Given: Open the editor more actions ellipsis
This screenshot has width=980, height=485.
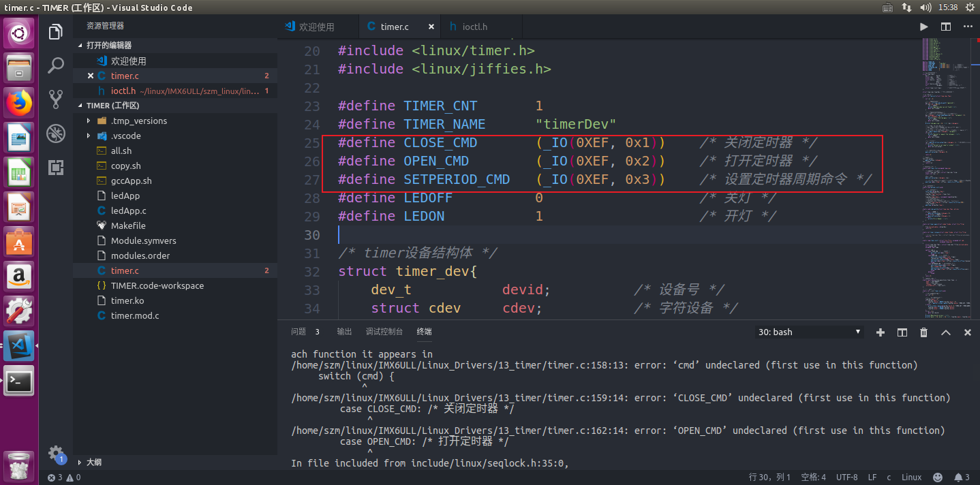Looking at the screenshot, I should pos(967,27).
